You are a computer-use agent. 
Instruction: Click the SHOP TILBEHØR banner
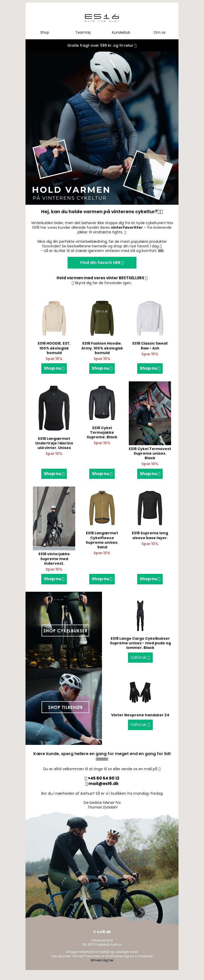[x=65, y=707]
